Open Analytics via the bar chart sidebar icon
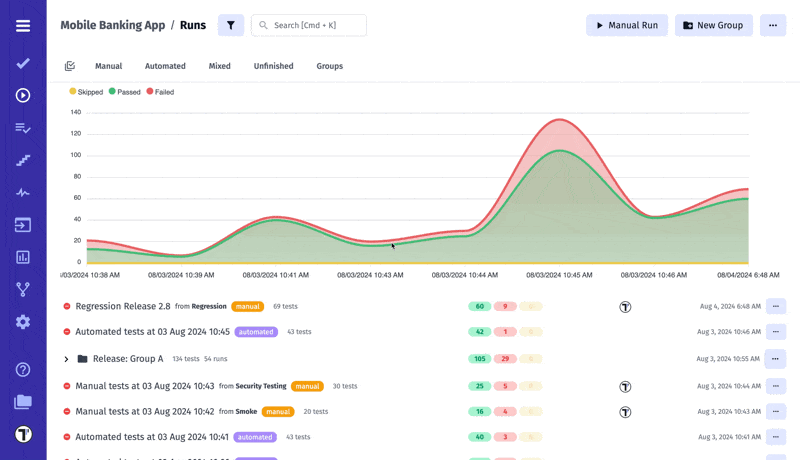800x460 pixels. [23, 257]
